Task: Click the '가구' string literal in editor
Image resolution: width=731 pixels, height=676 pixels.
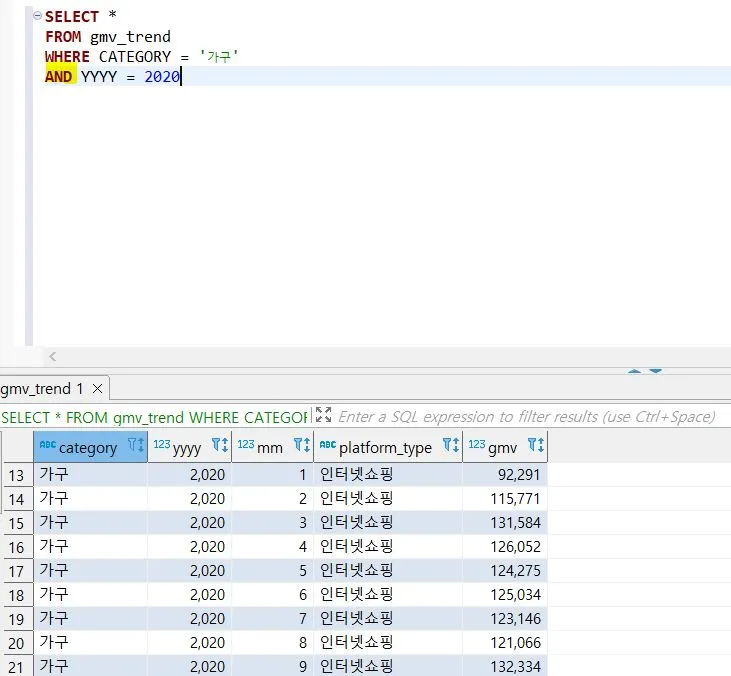Action: click(219, 56)
